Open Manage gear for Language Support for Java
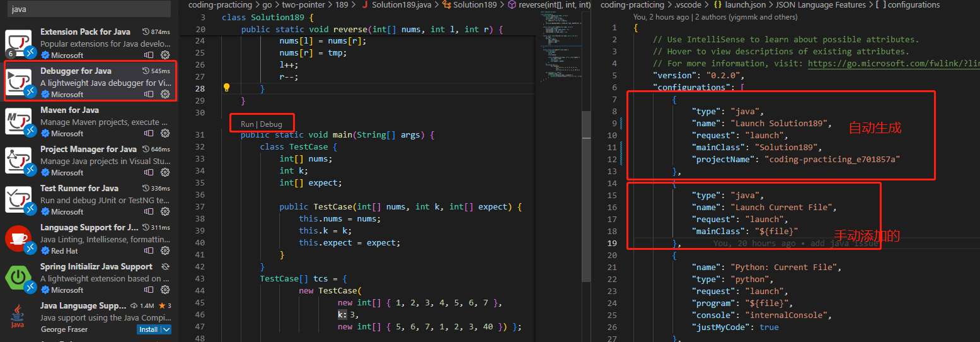Screen dimensions: 980x342 (x=165, y=251)
